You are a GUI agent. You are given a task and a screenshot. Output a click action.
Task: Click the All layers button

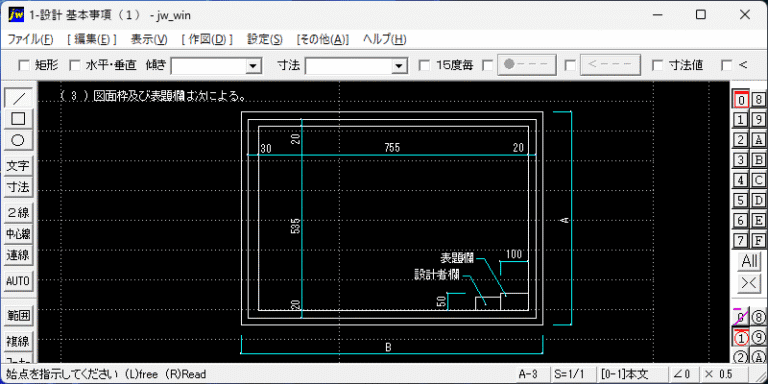click(x=750, y=261)
